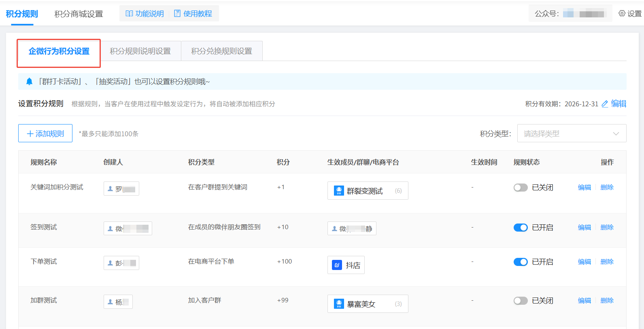Screen dimensions: 644x329
Task: Enable the 关键词加积分测试 rule switch
Action: [521, 188]
